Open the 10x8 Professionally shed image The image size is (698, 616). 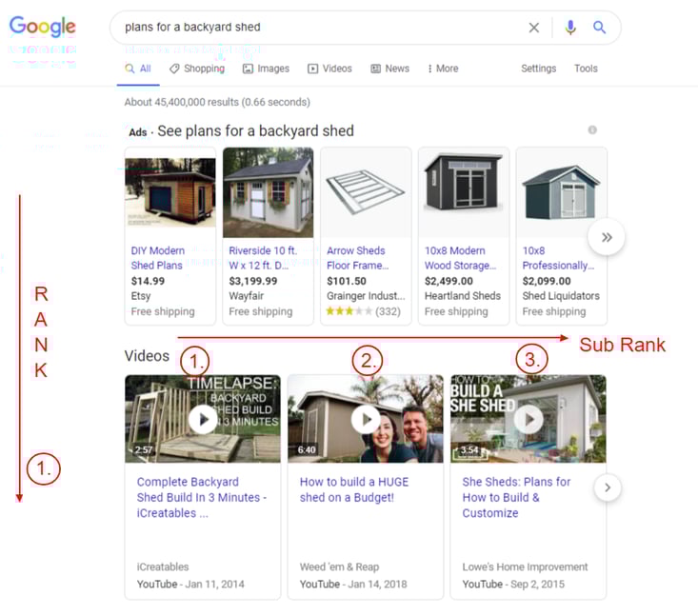561,192
